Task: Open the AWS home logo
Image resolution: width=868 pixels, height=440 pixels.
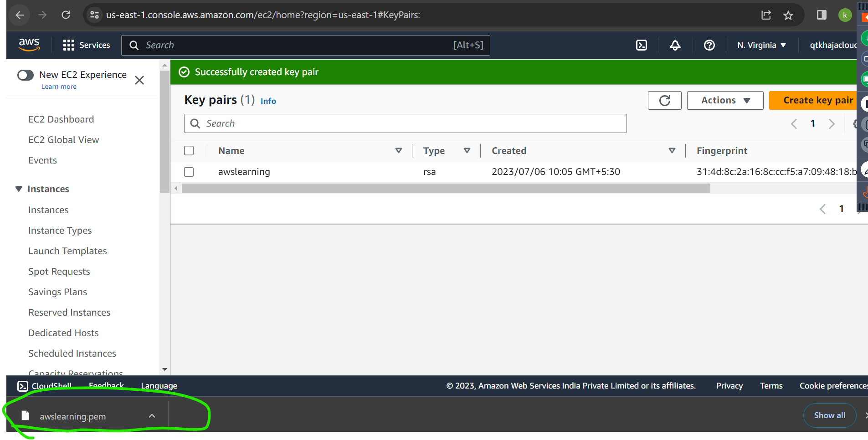Action: (x=29, y=45)
